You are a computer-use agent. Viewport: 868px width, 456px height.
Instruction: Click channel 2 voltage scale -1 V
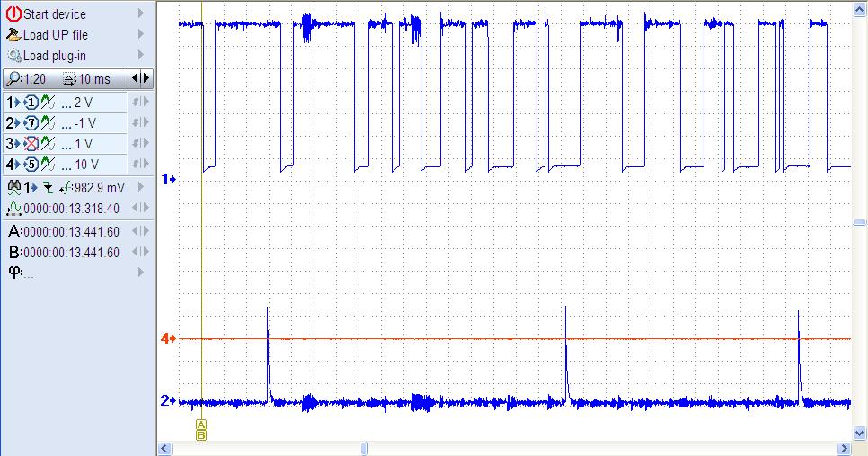click(85, 123)
